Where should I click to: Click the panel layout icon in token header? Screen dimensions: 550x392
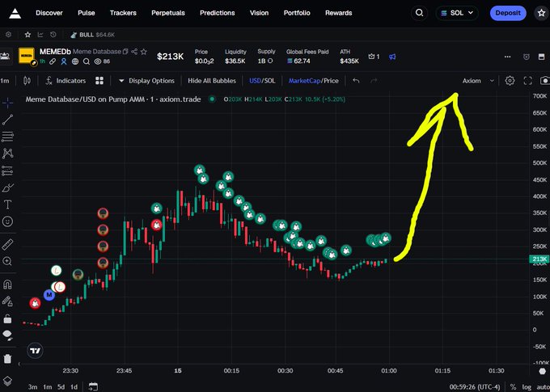[x=541, y=57]
